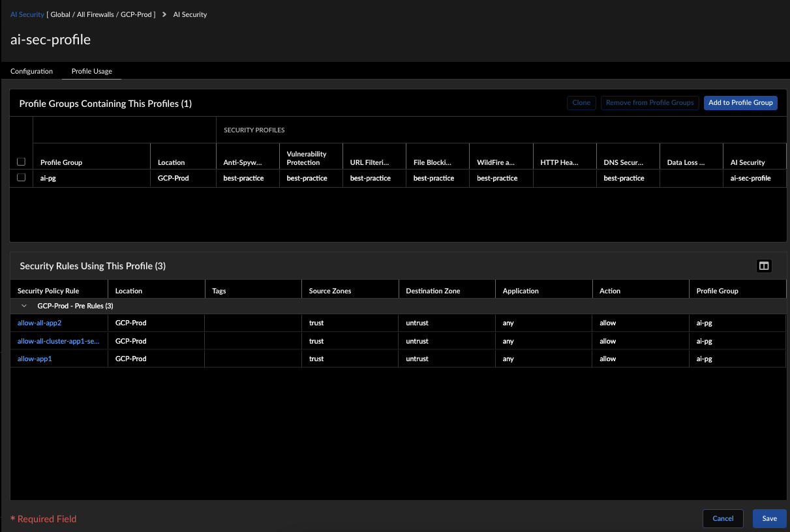Viewport: 790px width, 532px height.
Task: Check the select-all Profile Group header checkbox
Action: [21, 162]
